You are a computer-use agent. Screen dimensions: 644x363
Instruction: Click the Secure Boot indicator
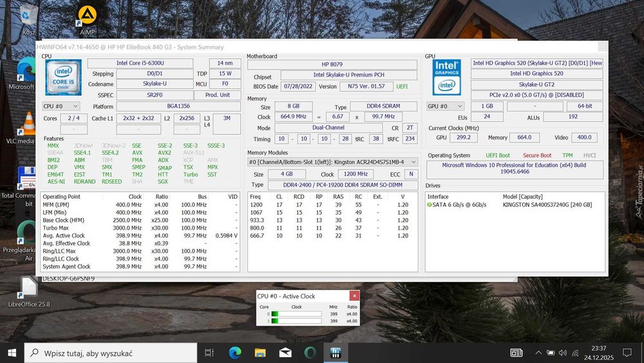537,155
